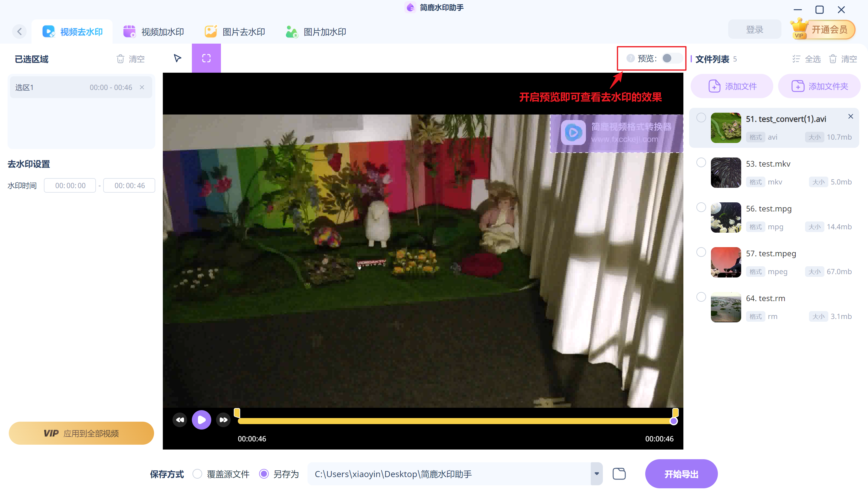Click the 登录 login button

tap(754, 29)
